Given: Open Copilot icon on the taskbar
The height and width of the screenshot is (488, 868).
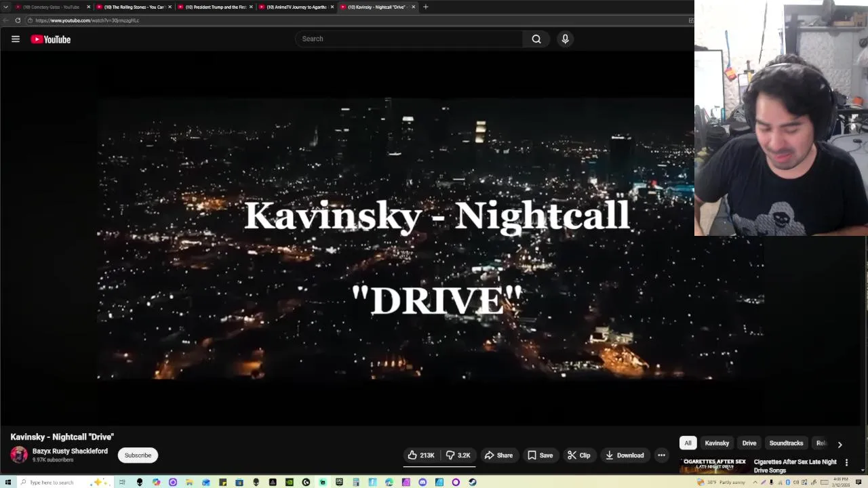Looking at the screenshot, I should point(157,482).
